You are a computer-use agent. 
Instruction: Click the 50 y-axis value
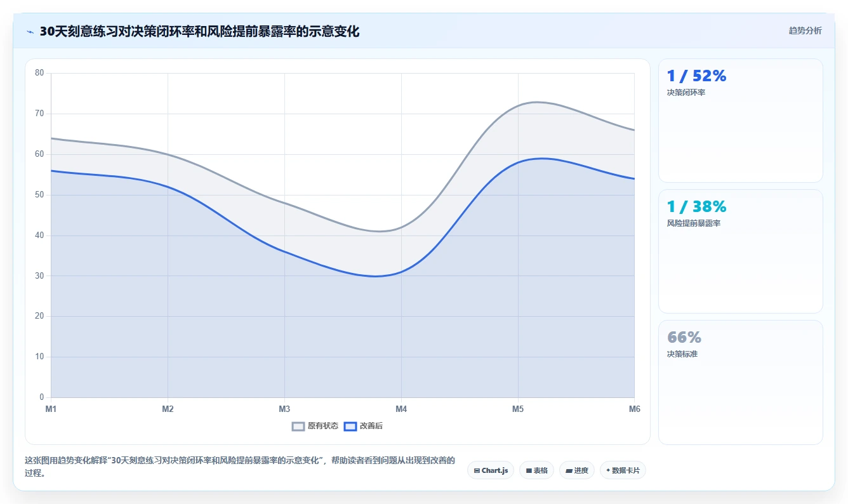pos(39,195)
